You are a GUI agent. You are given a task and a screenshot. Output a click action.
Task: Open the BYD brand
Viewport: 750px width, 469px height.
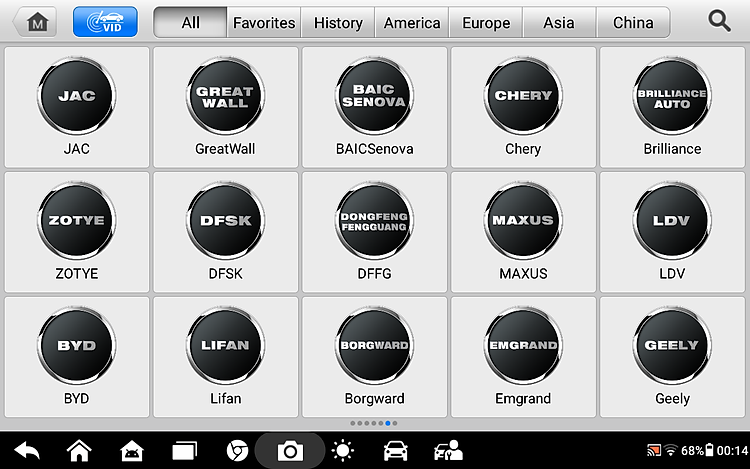tap(77, 357)
